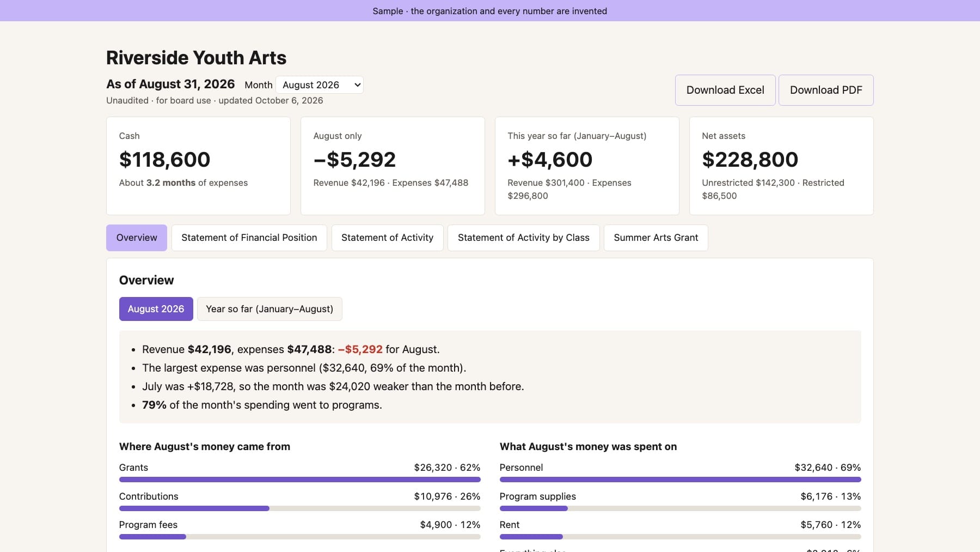Click the Download PDF button
This screenshot has width=980, height=552.
coord(826,90)
